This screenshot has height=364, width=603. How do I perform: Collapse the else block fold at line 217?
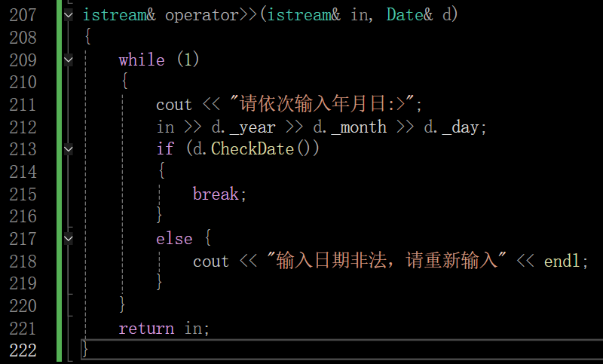click(x=69, y=239)
